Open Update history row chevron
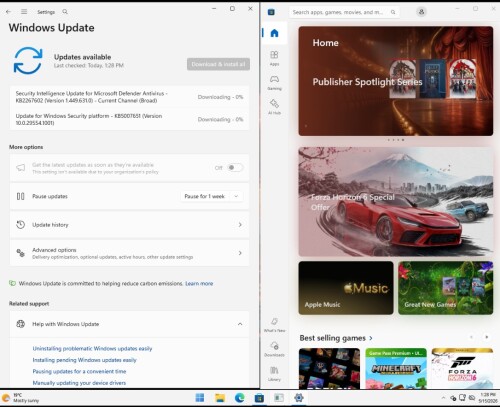Image resolution: width=500 pixels, height=407 pixels. click(x=240, y=225)
